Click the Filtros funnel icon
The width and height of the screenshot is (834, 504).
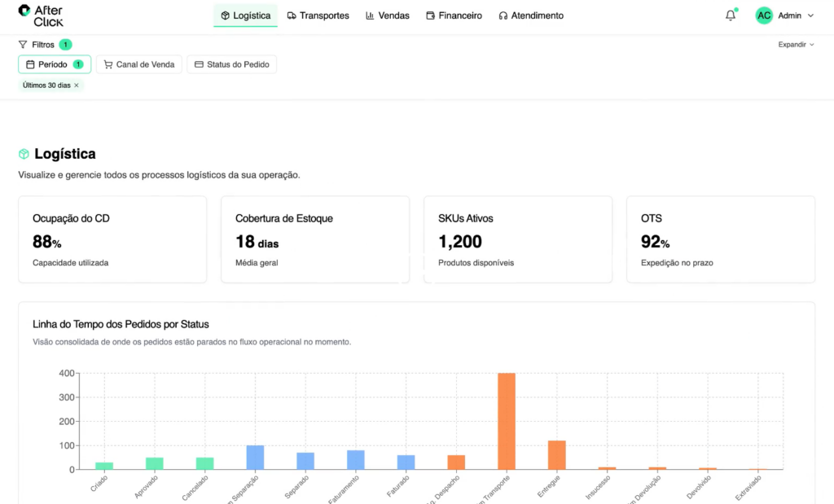23,45
